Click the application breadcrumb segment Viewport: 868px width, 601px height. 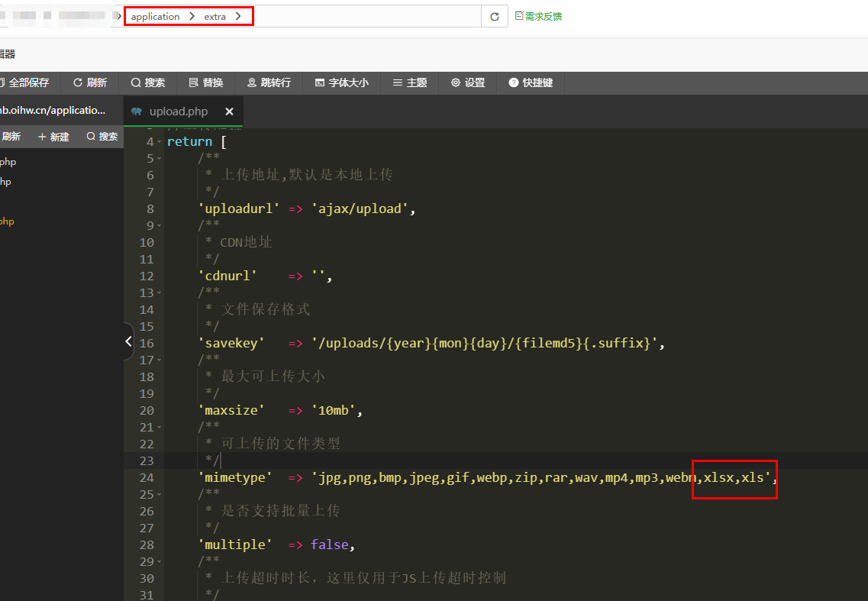[x=156, y=17]
